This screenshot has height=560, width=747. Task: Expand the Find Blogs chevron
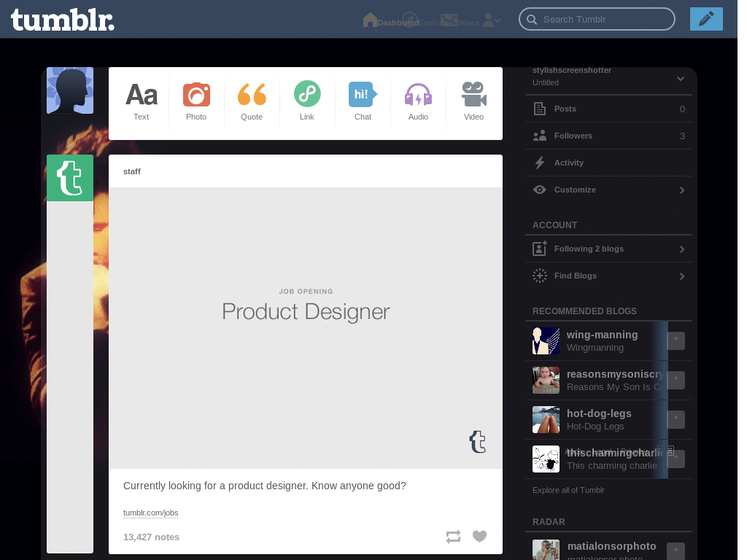[x=682, y=276]
